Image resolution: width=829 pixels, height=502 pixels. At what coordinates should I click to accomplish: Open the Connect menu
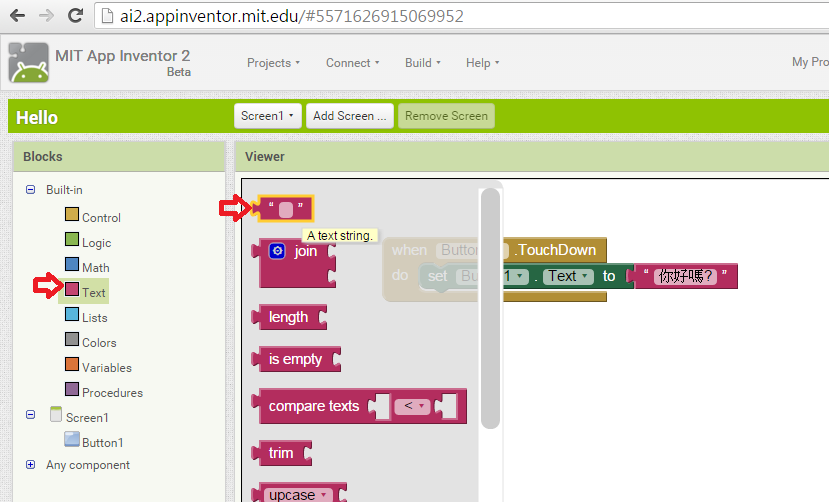pyautogui.click(x=353, y=63)
